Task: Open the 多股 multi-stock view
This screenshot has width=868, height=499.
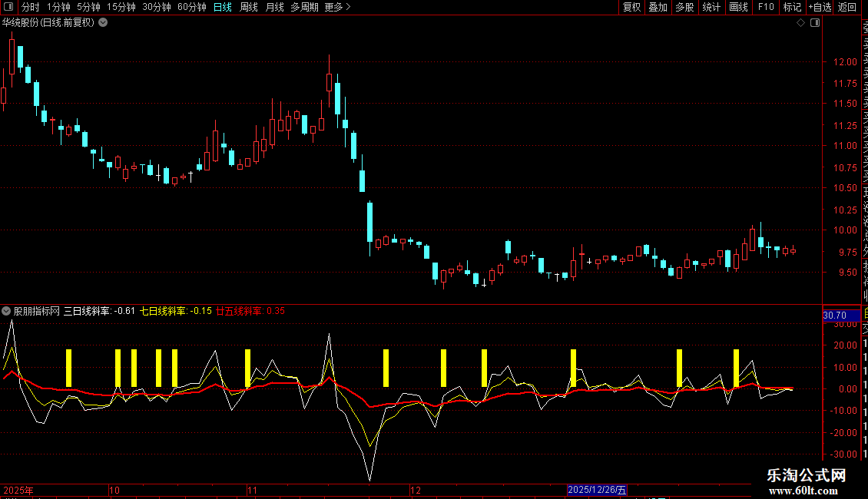Action: click(684, 7)
